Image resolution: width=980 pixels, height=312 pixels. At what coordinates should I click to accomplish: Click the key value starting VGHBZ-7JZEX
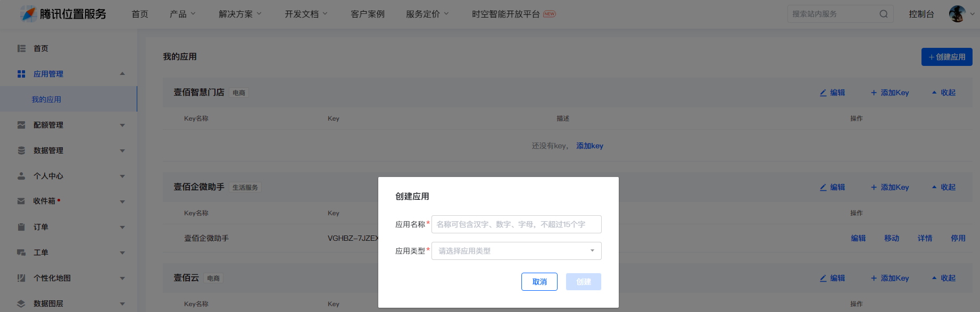click(353, 238)
